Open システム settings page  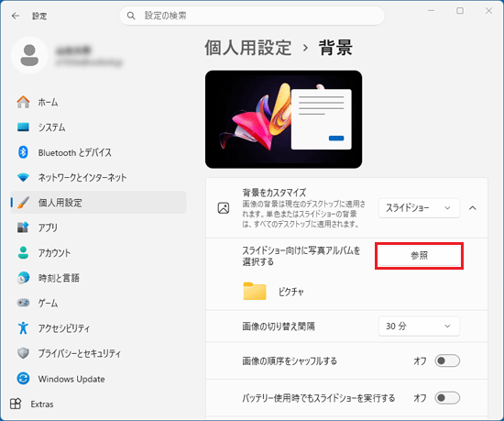click(x=98, y=127)
